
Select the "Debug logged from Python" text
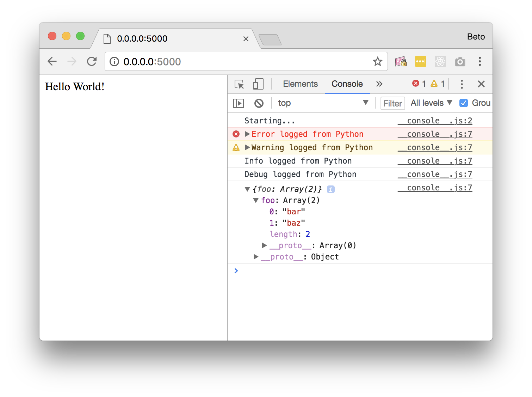(x=300, y=174)
